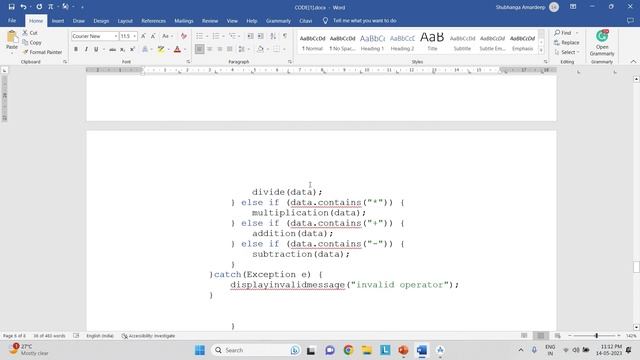Image resolution: width=640 pixels, height=360 pixels.
Task: Open the Change Case Aa dropdown
Action: click(171, 36)
